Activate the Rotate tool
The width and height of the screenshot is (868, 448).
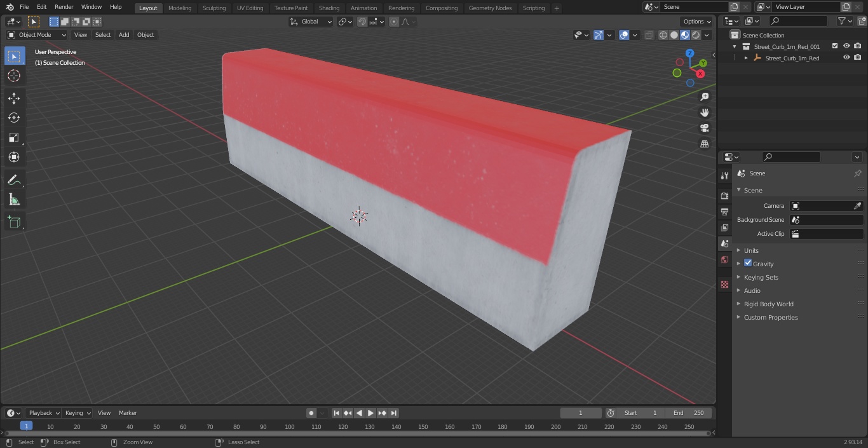click(14, 118)
